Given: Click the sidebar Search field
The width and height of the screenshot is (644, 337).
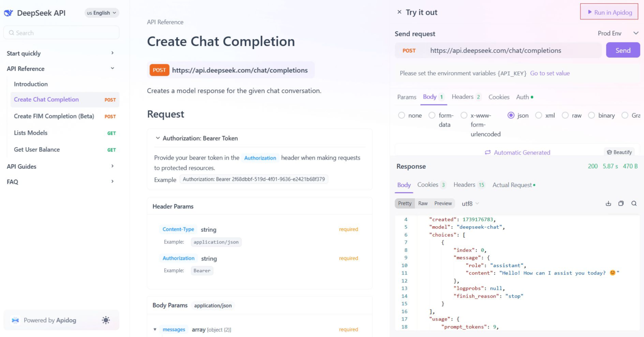Looking at the screenshot, I should [61, 33].
